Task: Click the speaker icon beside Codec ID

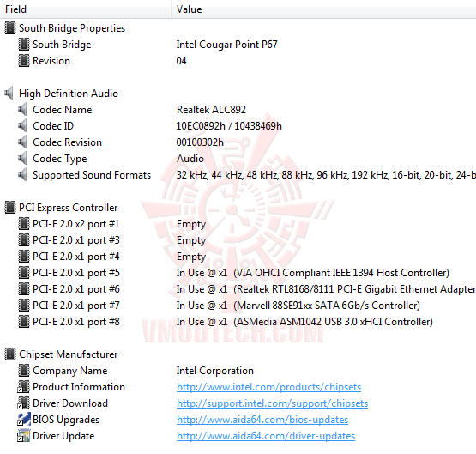Action: pos(23,126)
